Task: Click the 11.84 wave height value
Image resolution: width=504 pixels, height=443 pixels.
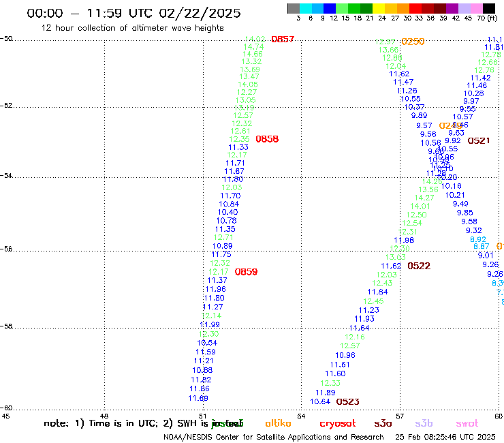Action: coord(378,292)
